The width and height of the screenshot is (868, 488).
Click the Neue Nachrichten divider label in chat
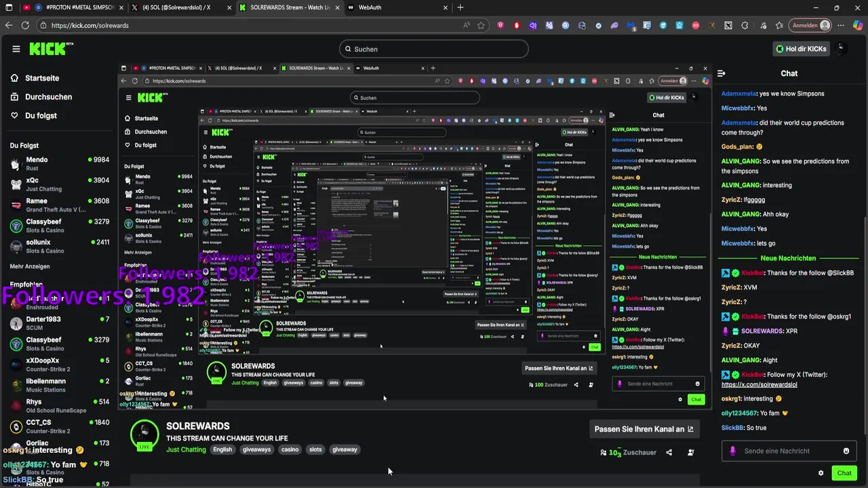pos(788,258)
